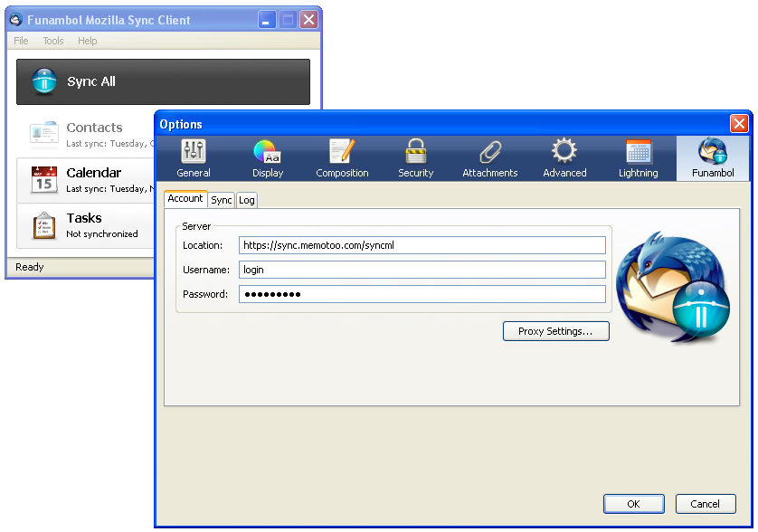Minimize the Funambol Mozilla Sync Client window

point(266,20)
